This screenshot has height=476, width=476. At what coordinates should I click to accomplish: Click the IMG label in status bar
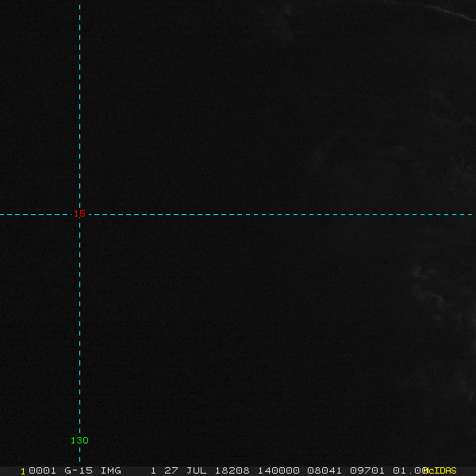(110, 470)
